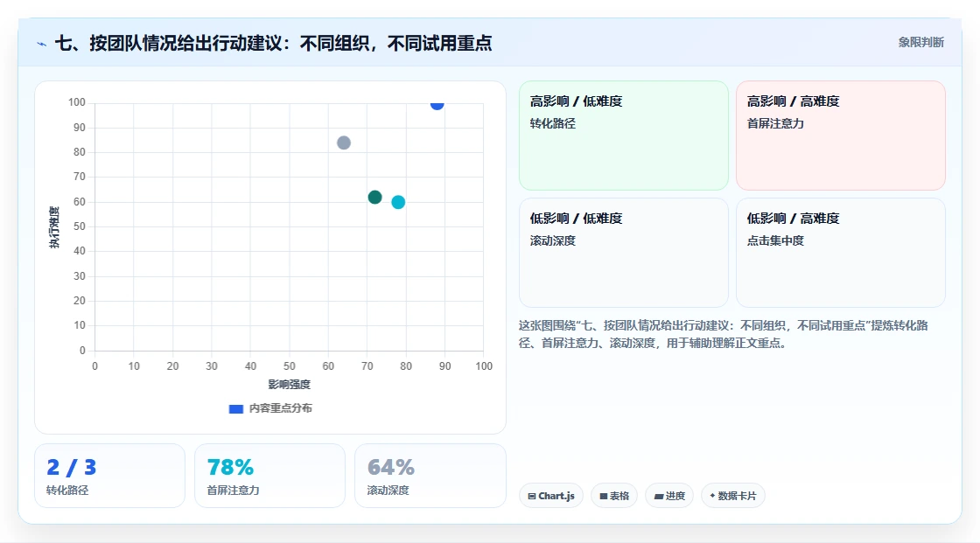Click the Chart.js tag chip
980x543 pixels.
point(551,496)
